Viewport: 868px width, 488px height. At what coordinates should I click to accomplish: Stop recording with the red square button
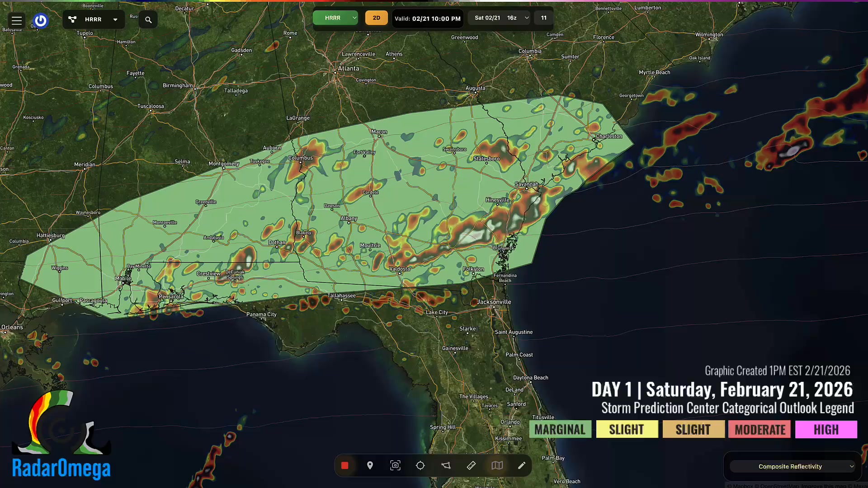344,465
